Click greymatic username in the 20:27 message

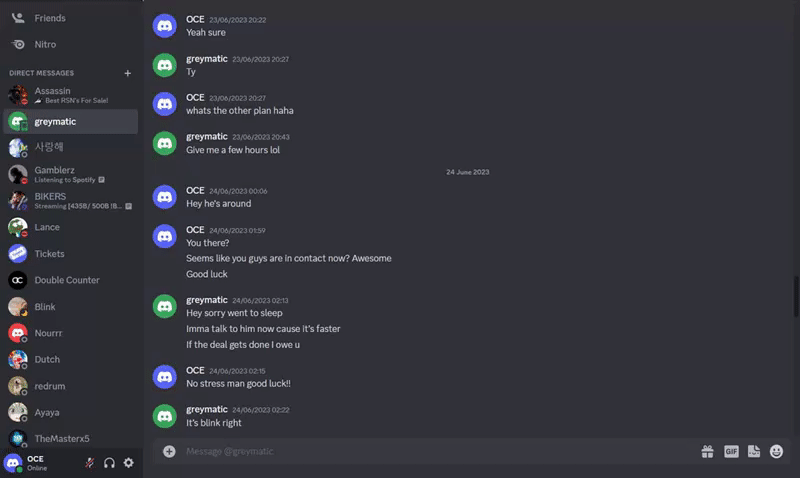tap(207, 59)
